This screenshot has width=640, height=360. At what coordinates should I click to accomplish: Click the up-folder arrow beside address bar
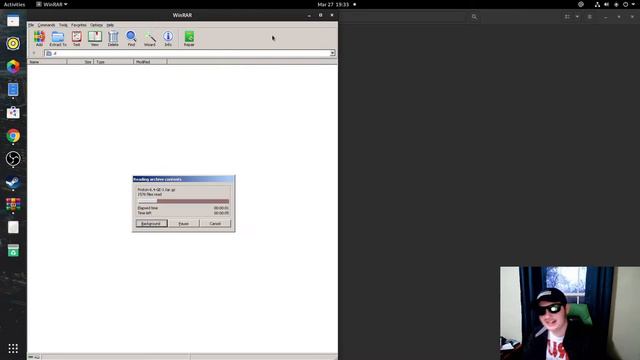point(34,53)
